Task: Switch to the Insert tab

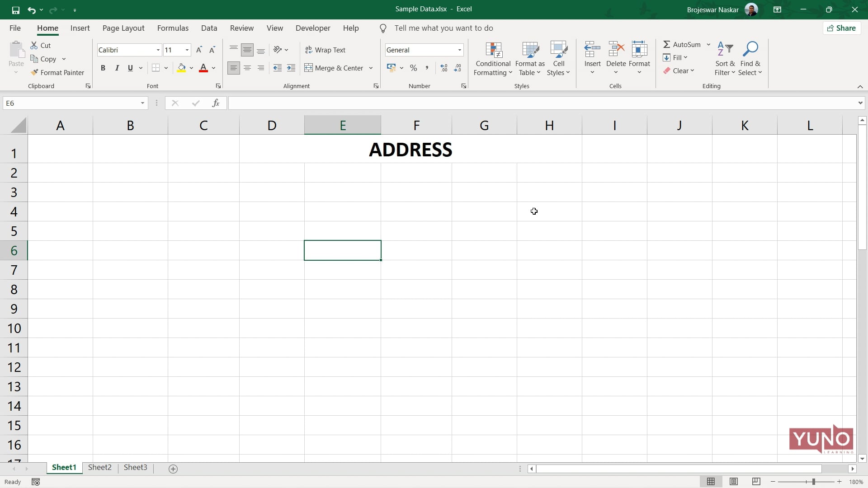Action: [x=80, y=28]
